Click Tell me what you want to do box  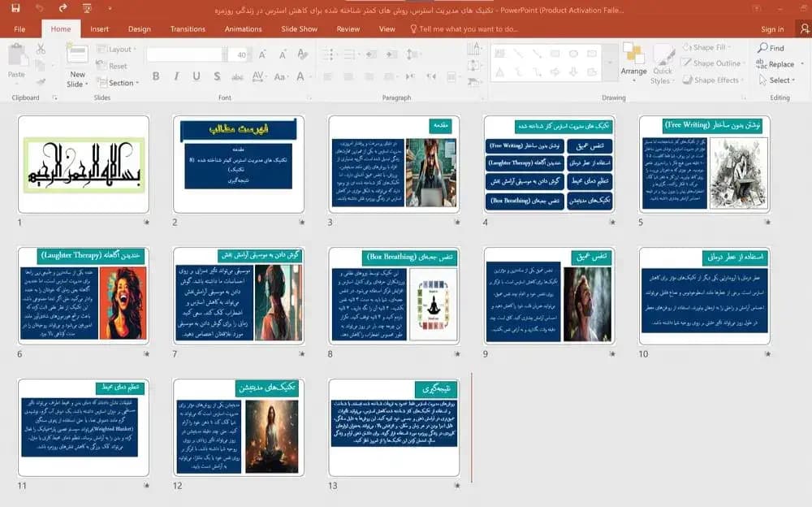pyautogui.click(x=464, y=29)
